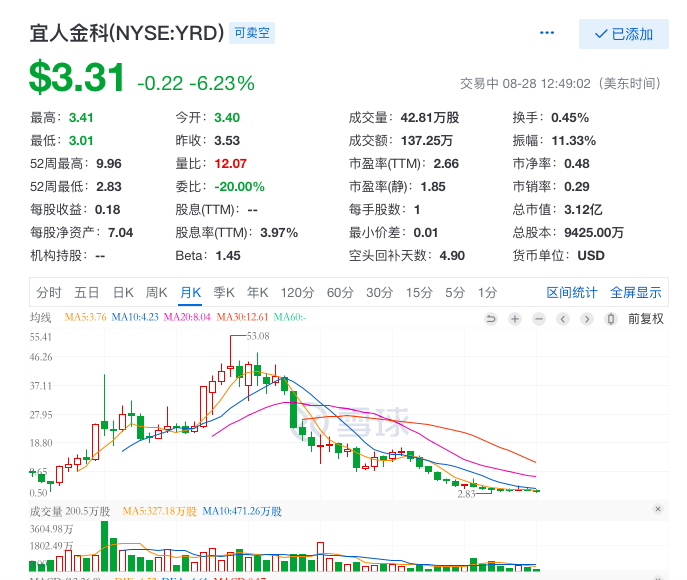Click the MA5 moving average legend label
This screenshot has width=687, height=580.
click(85, 318)
